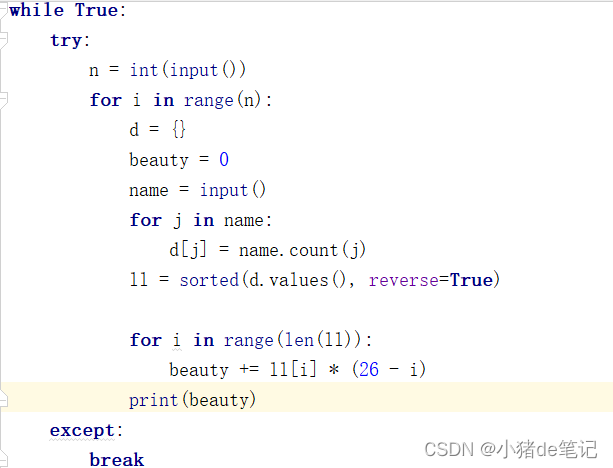Screen dimensions: 613x468
Task: Collapse the 'for i in range(n)' fold marker
Action: coord(3,100)
